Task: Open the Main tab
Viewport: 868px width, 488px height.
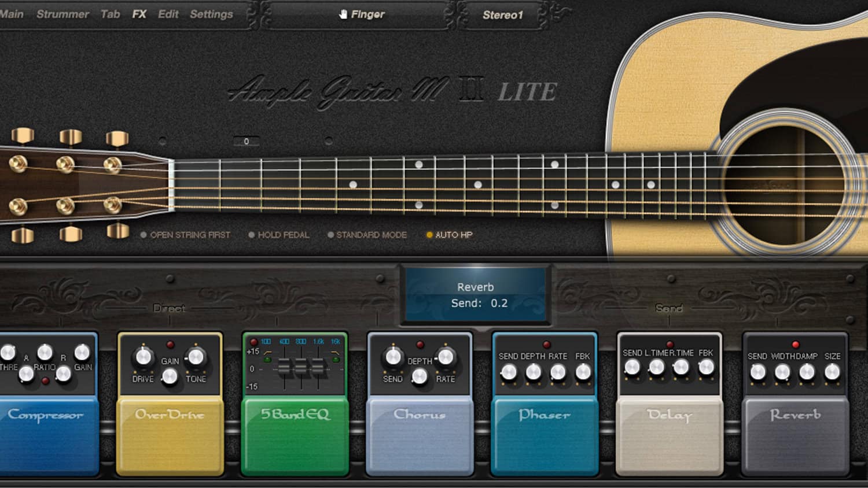Action: 11,14
